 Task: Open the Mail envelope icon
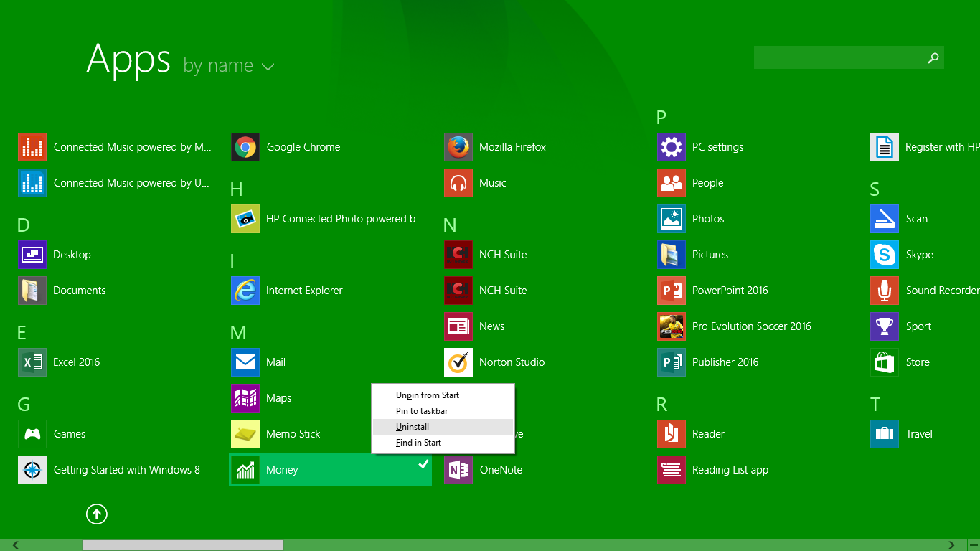tap(245, 362)
